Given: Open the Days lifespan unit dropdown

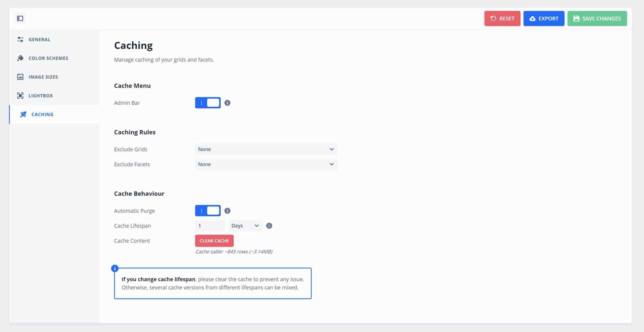Looking at the screenshot, I should point(245,226).
